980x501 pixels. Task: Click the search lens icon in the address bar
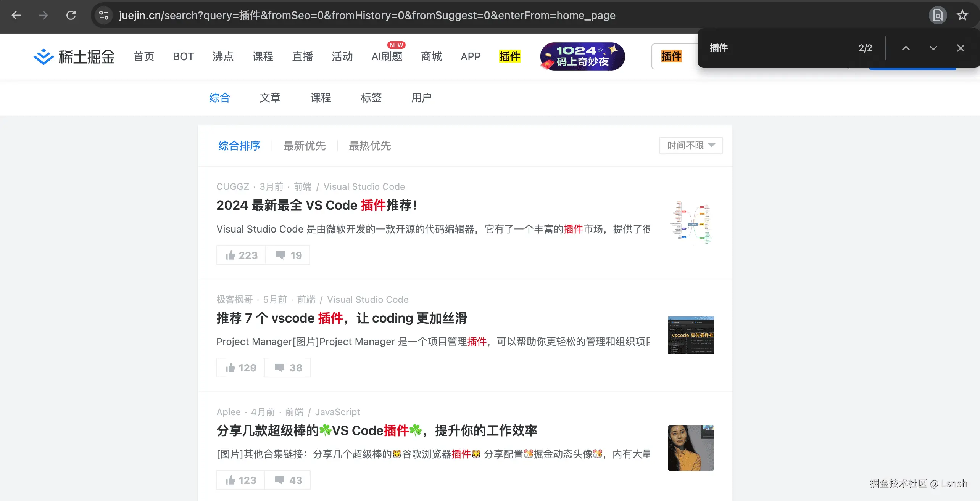pyautogui.click(x=938, y=15)
